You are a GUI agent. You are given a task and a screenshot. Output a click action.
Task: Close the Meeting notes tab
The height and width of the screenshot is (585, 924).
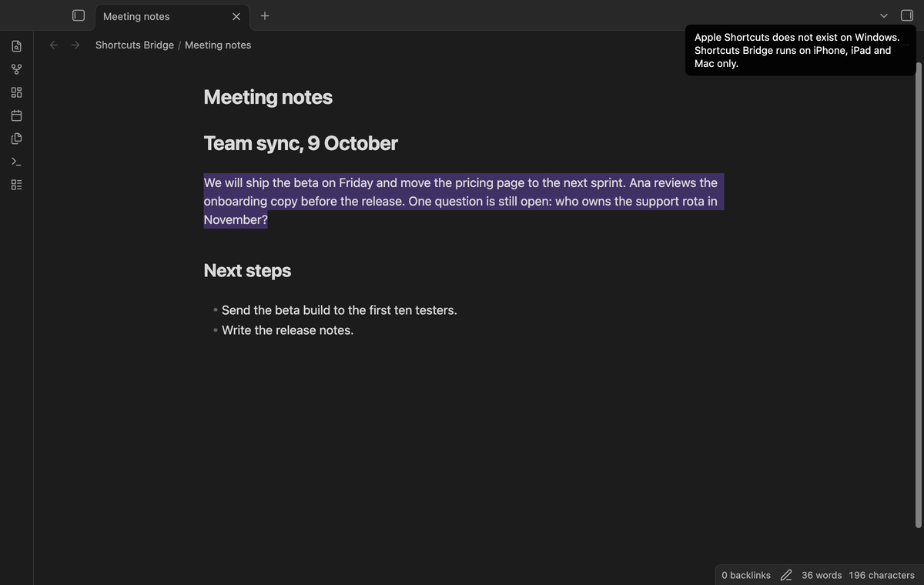[x=236, y=16]
